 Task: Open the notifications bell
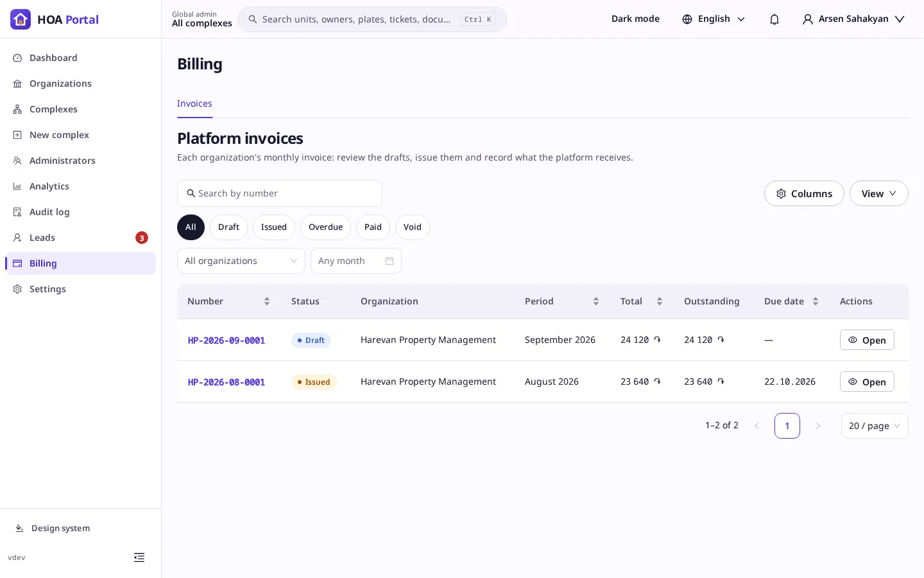pyautogui.click(x=774, y=19)
